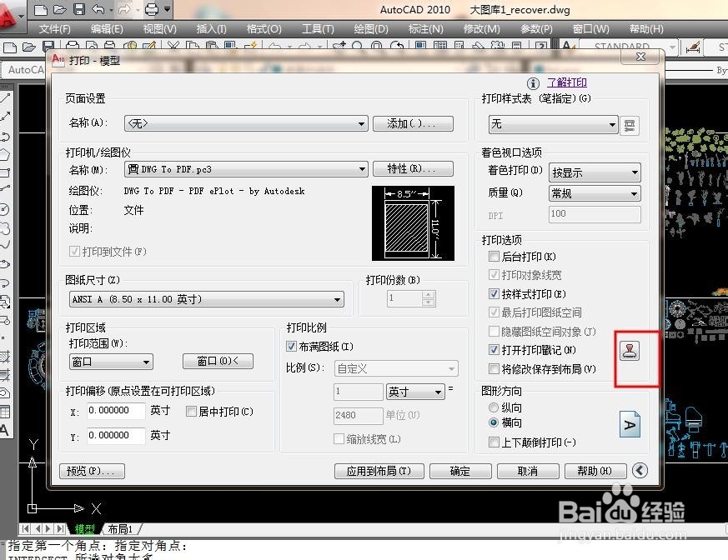Open the plot style table editor icon
728x560 pixels.
click(630, 126)
